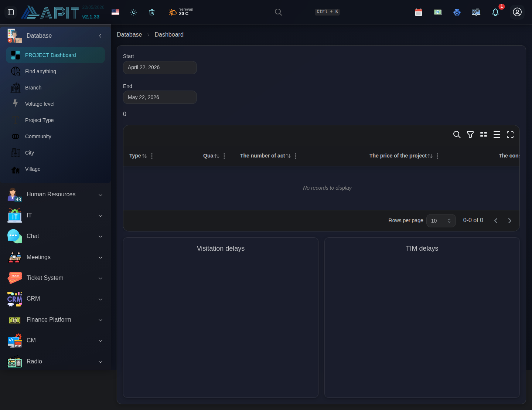Viewport: 532px width, 410px height.
Task: Toggle light theme sun icon
Action: tap(134, 12)
